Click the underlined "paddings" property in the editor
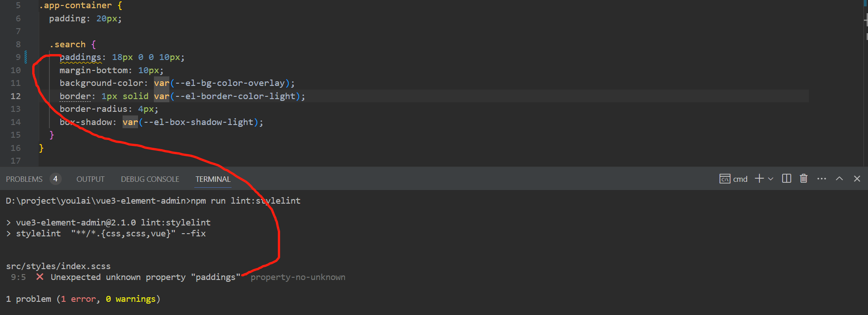868x315 pixels. click(x=80, y=57)
